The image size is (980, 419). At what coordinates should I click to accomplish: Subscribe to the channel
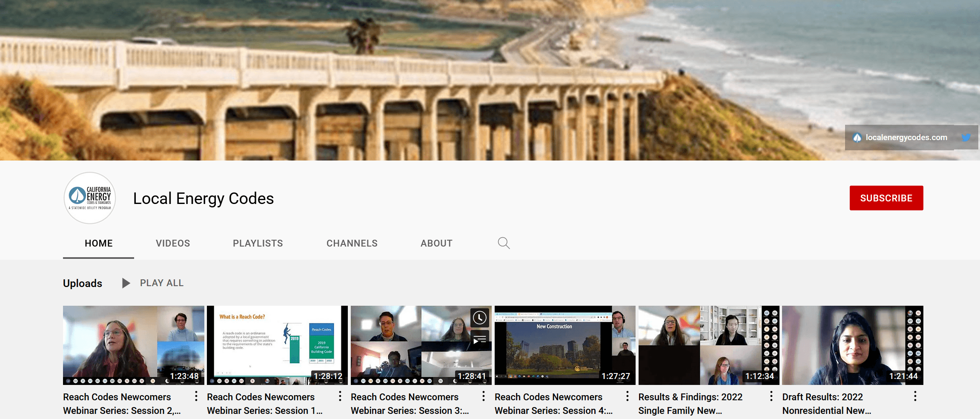tap(886, 198)
